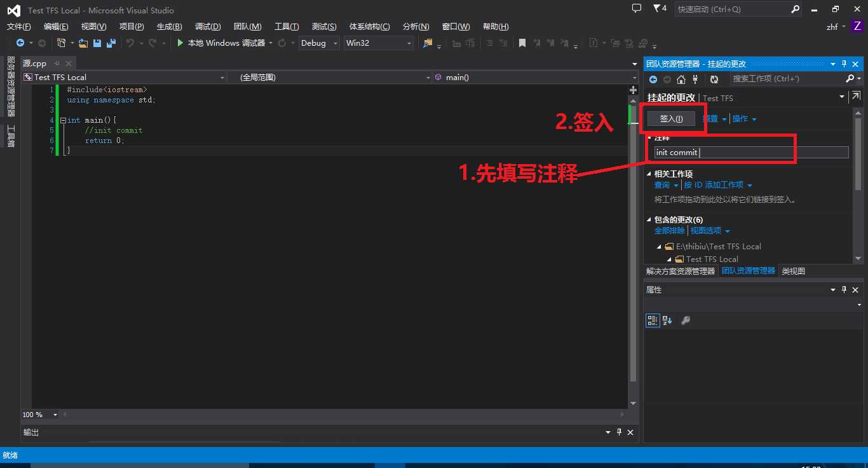Open 视图选项 view options link
The image size is (868, 468).
coord(706,231)
